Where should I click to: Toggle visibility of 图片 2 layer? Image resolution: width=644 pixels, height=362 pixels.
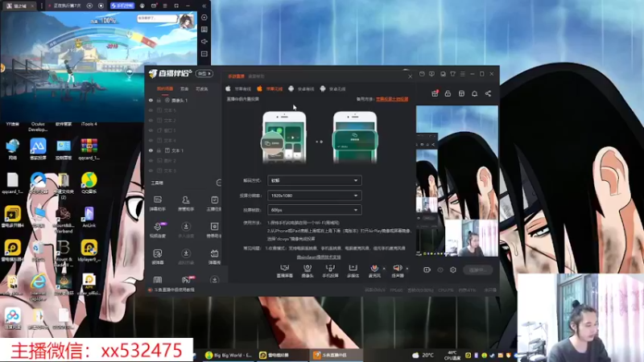pos(151,160)
